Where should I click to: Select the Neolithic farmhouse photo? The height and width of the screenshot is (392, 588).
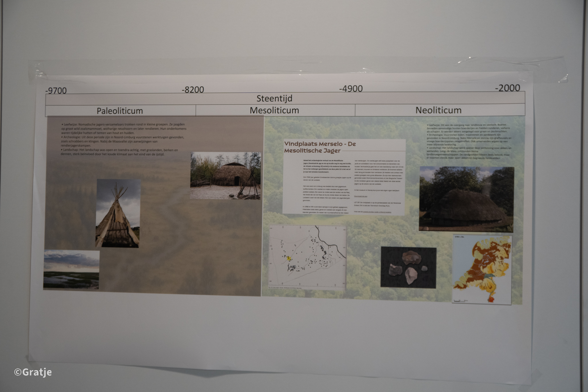tap(466, 199)
